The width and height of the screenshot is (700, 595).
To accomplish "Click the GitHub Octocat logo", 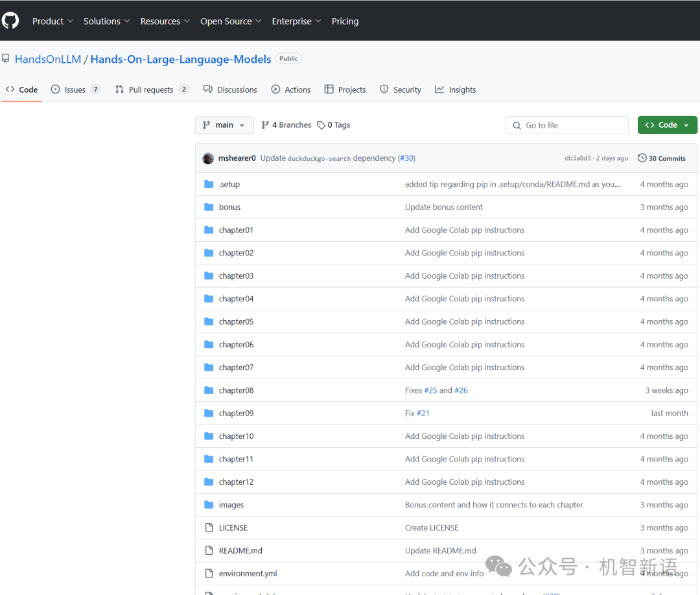I will [10, 21].
